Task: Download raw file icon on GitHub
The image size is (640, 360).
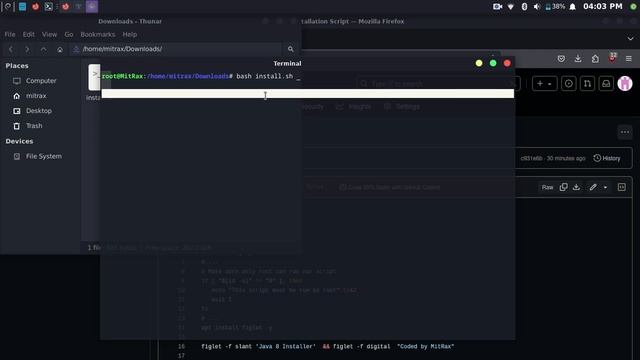Action: tap(576, 187)
